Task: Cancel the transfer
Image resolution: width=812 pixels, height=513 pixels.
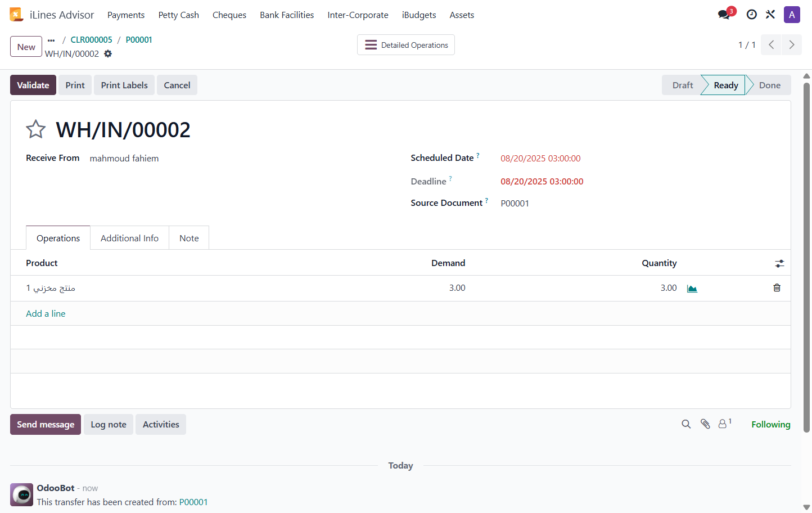Action: 177,85
